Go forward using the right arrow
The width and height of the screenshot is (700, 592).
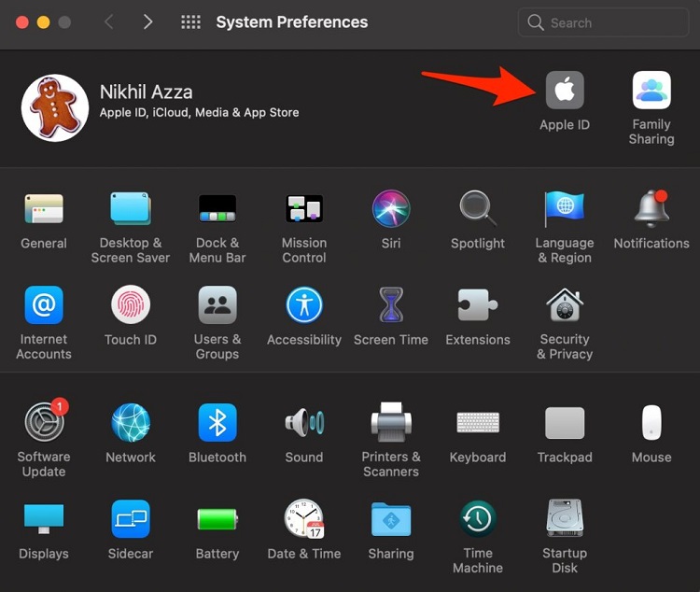pos(147,22)
